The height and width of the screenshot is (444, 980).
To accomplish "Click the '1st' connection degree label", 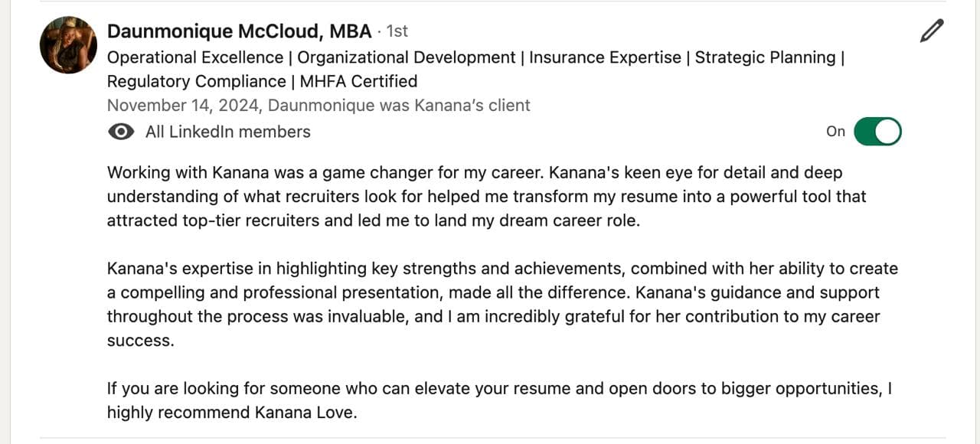I will pos(397,31).
